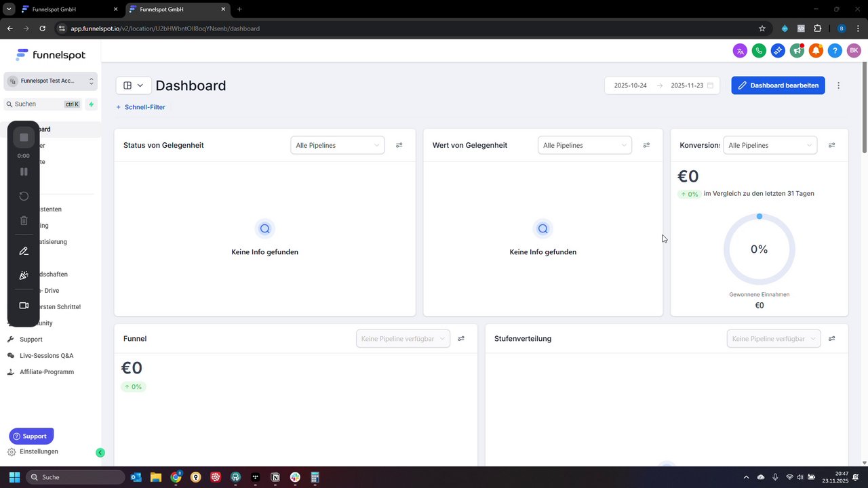Open Notion from the Windows taskbar

tap(275, 477)
